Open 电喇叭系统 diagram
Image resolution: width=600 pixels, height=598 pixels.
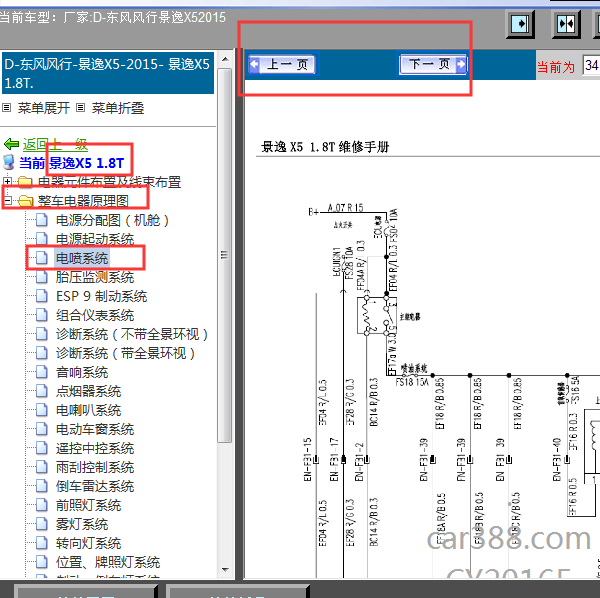[88, 410]
